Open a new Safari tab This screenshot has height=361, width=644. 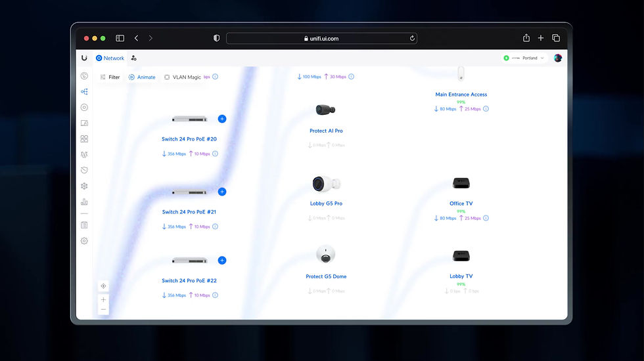[x=541, y=38]
